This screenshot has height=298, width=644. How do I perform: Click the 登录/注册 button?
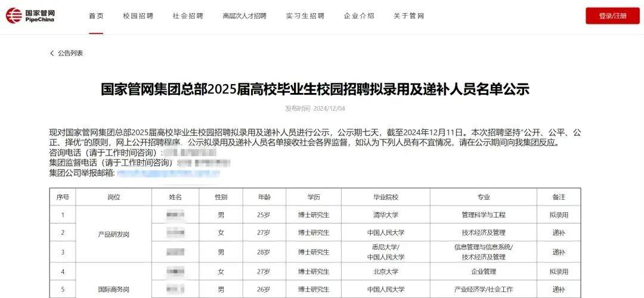tap(612, 16)
